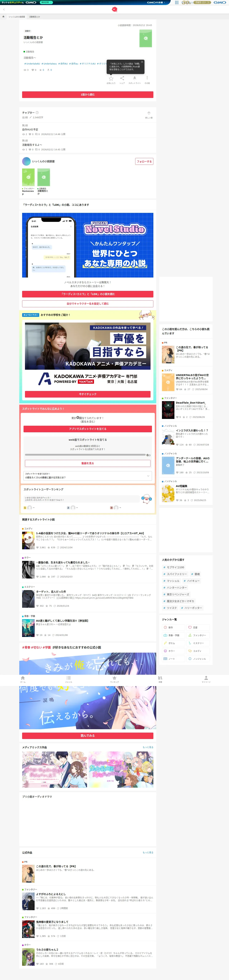This screenshot has width=229, height=980.
Task: Click 自分でキャラクター名を設定して読む button
Action: [x=88, y=304]
